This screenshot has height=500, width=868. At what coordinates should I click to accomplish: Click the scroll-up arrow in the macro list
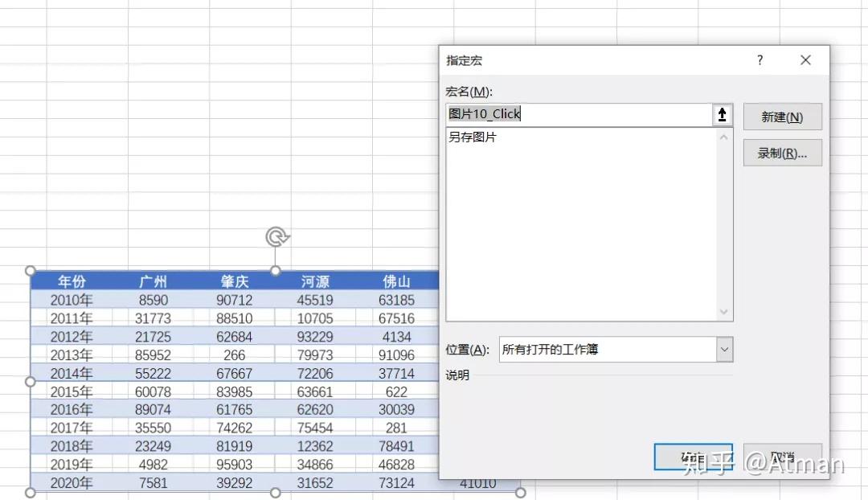point(723,137)
